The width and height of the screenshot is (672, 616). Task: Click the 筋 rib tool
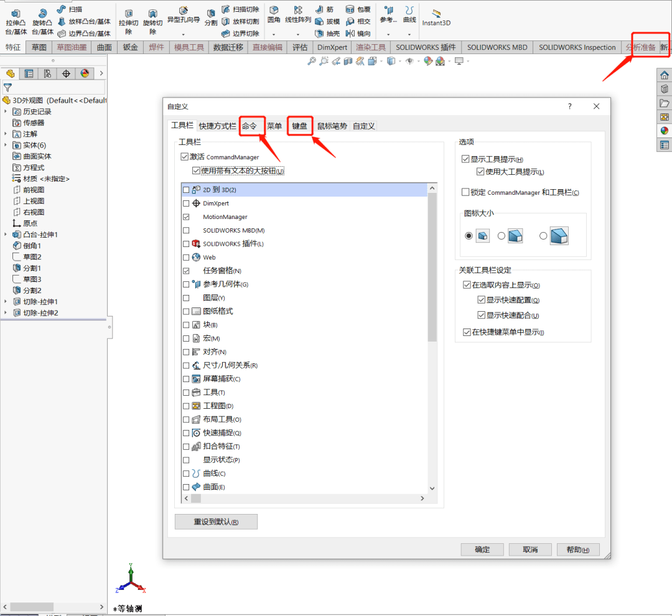(324, 9)
